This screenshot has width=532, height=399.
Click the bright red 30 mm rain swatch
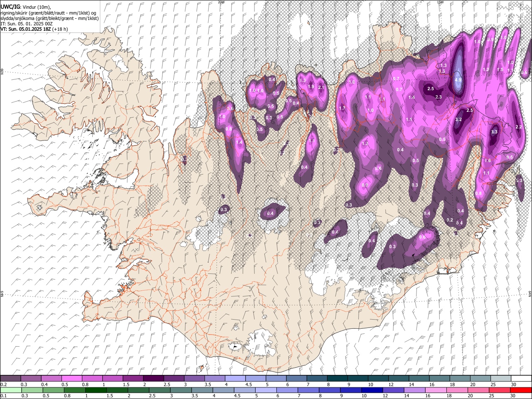tap(521, 390)
